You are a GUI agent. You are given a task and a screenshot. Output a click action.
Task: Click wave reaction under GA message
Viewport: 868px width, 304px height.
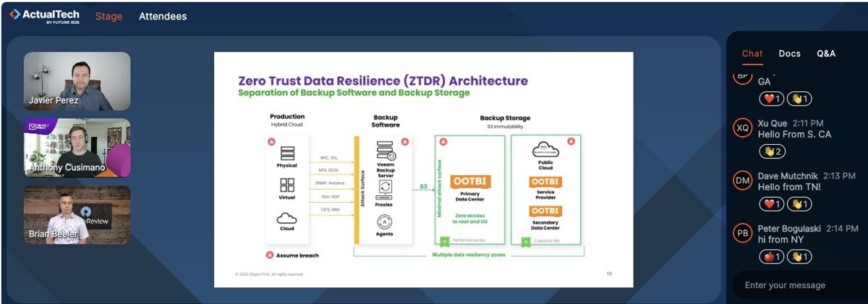799,99
